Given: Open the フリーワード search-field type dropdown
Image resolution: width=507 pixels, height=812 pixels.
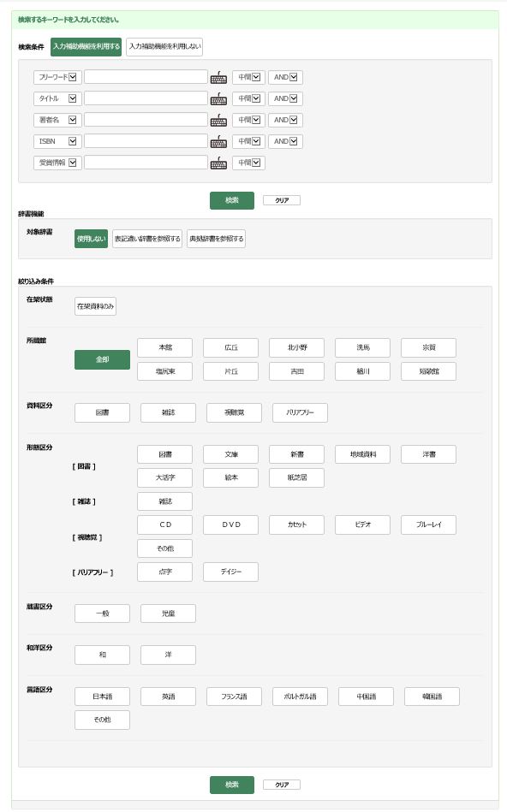Looking at the screenshot, I should coord(57,77).
